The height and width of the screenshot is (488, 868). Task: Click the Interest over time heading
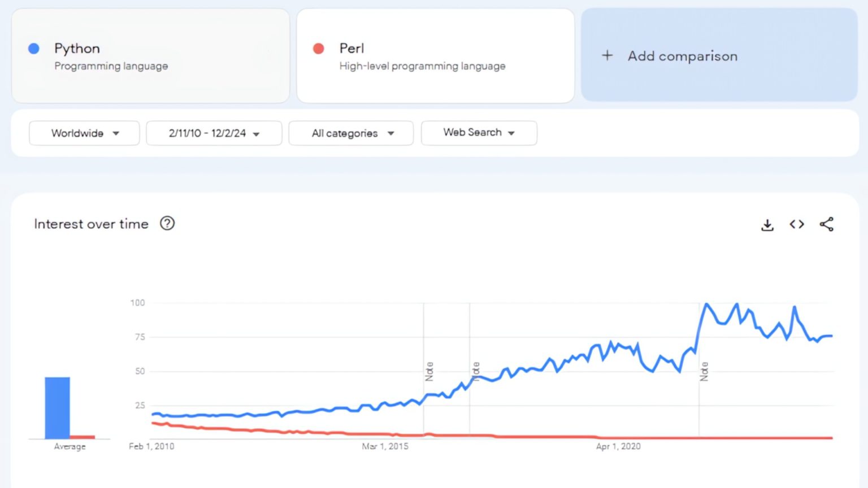coord(90,224)
